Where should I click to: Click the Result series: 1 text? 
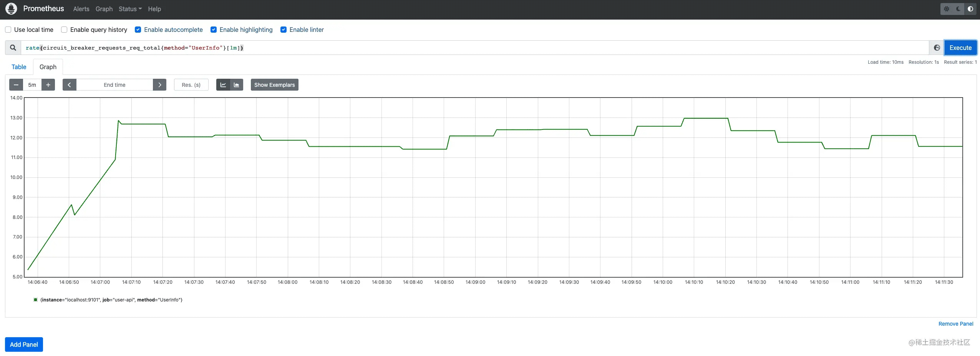(960, 62)
